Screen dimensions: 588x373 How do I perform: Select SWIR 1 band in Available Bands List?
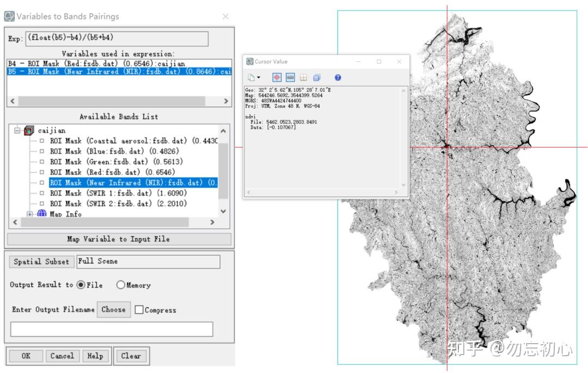(118, 193)
